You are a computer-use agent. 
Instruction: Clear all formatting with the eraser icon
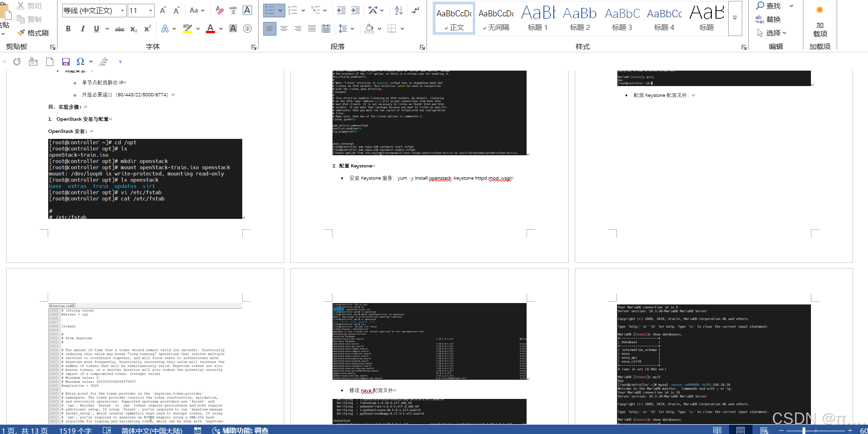point(219,10)
